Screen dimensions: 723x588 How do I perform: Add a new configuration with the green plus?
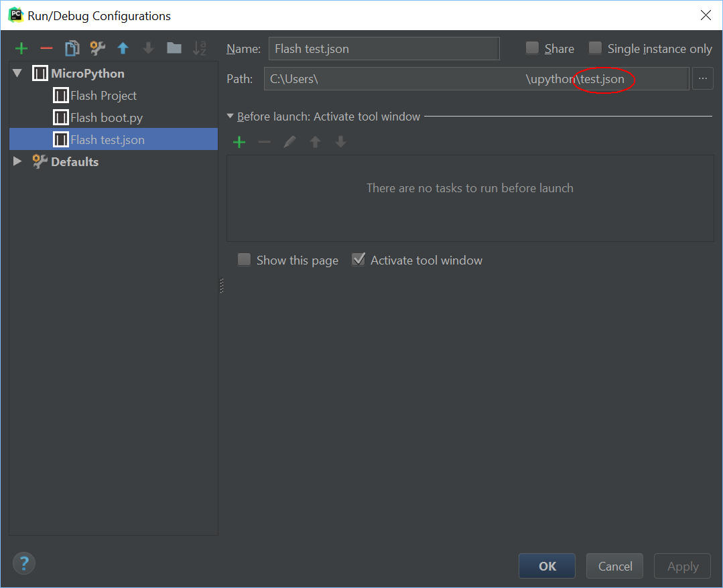click(x=21, y=48)
